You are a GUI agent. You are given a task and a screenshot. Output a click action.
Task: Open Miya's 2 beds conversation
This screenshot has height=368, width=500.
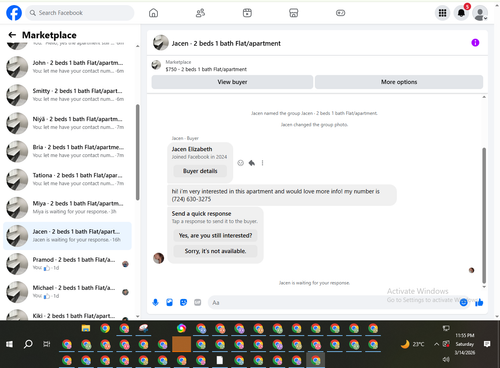click(68, 207)
